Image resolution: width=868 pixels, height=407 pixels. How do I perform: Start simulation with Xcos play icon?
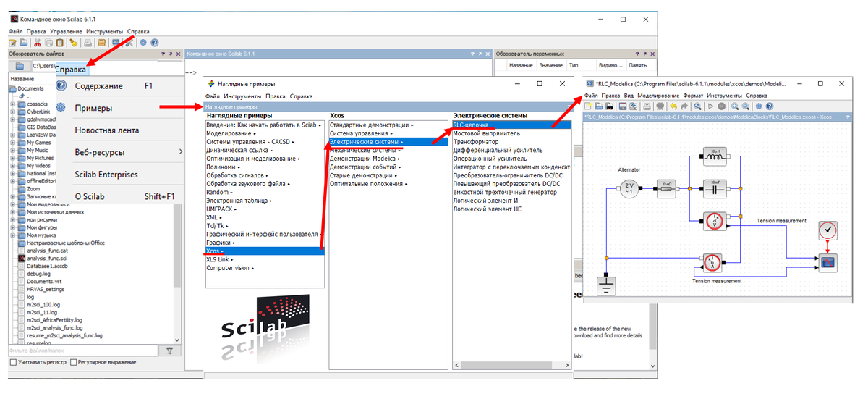tap(710, 106)
